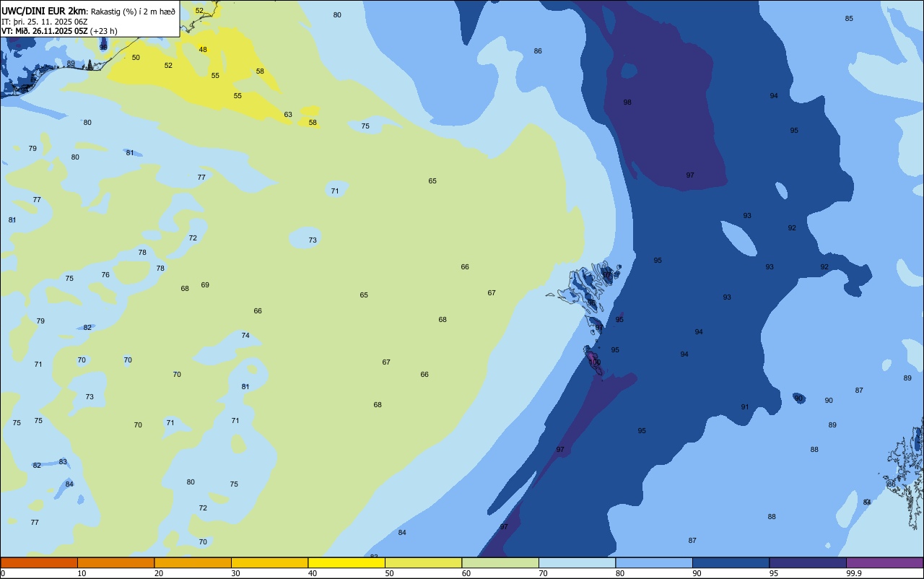The height and width of the screenshot is (579, 924).
Task: Click the humidity value 74 on the map
Action: click(x=245, y=336)
